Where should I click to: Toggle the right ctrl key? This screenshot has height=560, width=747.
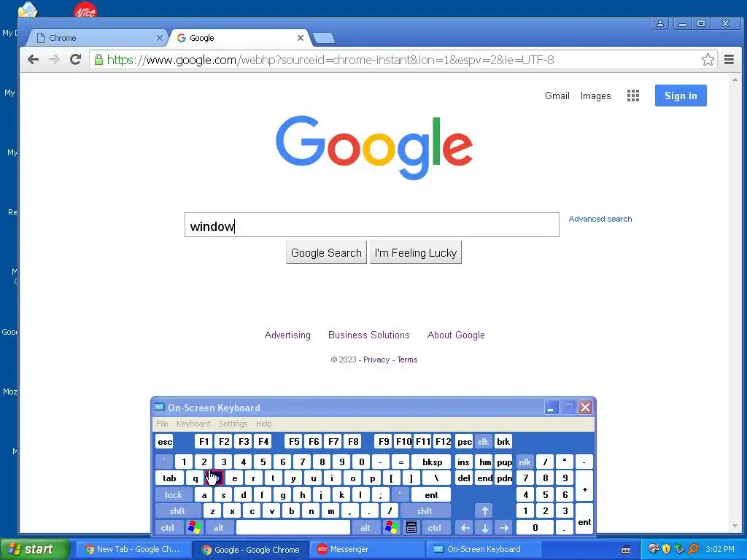[x=434, y=528]
